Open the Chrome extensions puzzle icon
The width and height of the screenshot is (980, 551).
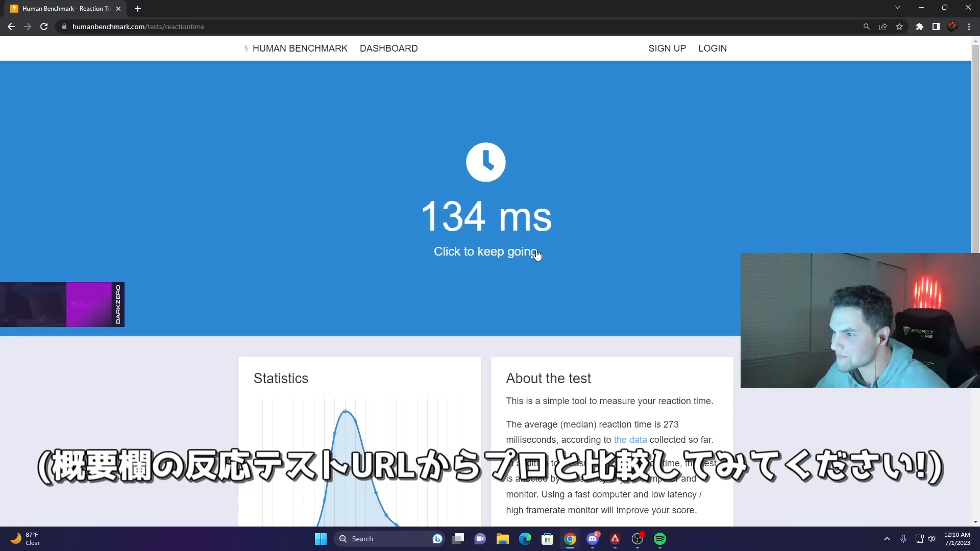coord(919,27)
